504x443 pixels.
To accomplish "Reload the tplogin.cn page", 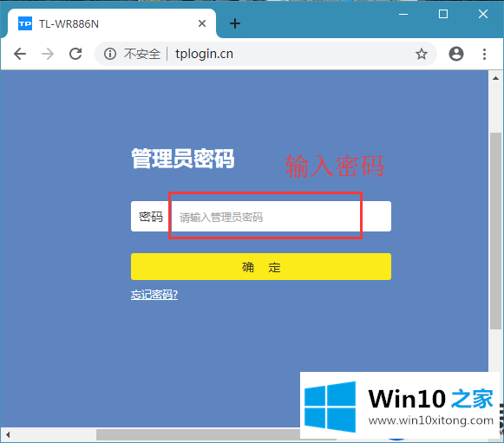I will point(75,54).
